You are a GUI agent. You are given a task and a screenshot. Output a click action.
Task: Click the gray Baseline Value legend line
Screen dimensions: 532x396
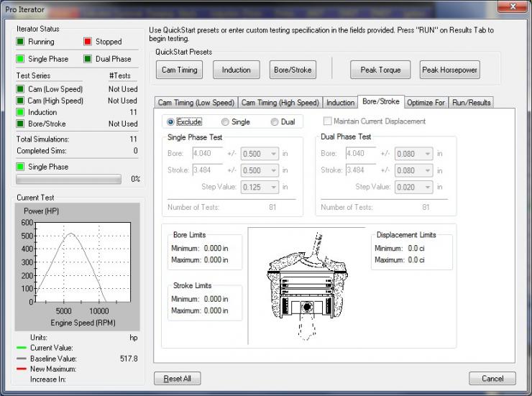[22, 359]
